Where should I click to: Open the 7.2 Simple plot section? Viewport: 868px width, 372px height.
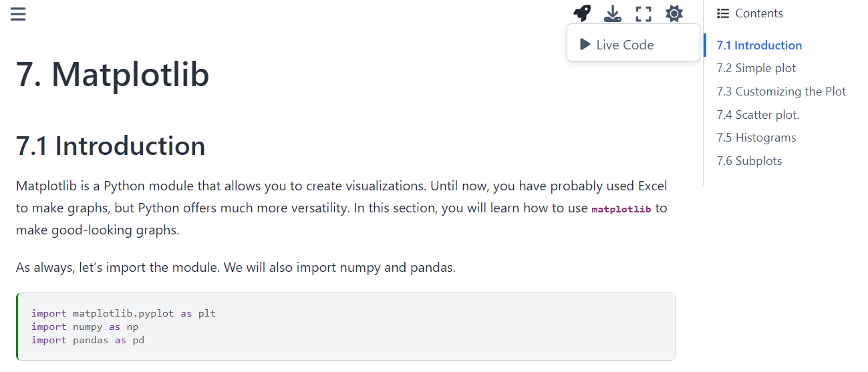click(756, 68)
